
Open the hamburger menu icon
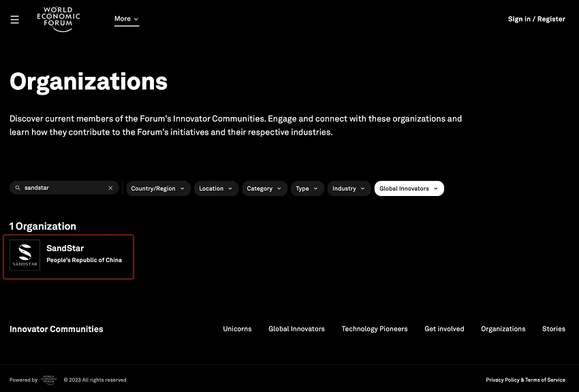[x=15, y=20]
